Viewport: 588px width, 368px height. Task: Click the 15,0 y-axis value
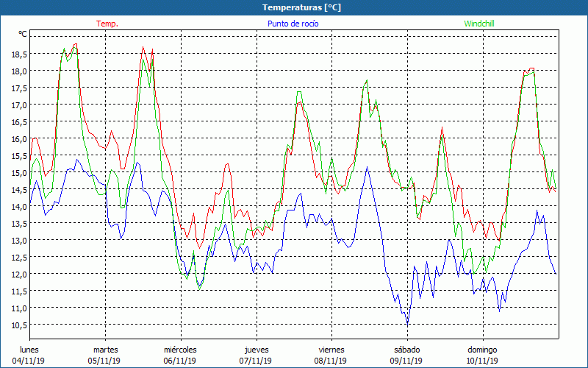pos(19,173)
